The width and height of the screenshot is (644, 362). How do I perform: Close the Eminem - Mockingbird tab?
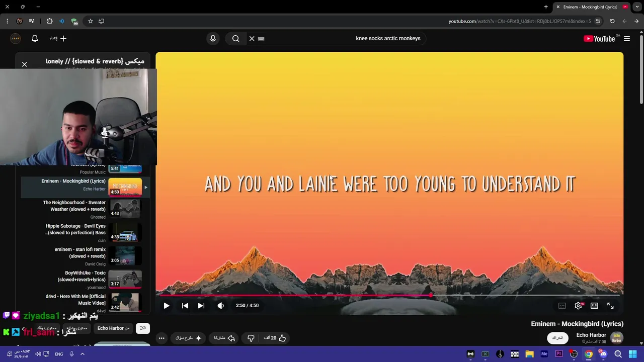557,7
